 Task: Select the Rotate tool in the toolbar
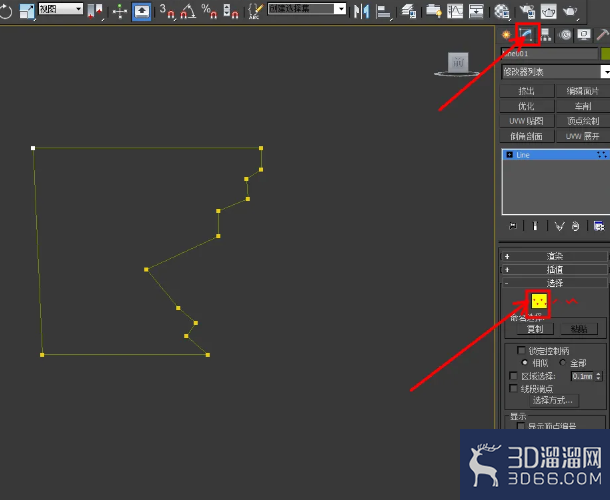click(x=5, y=11)
